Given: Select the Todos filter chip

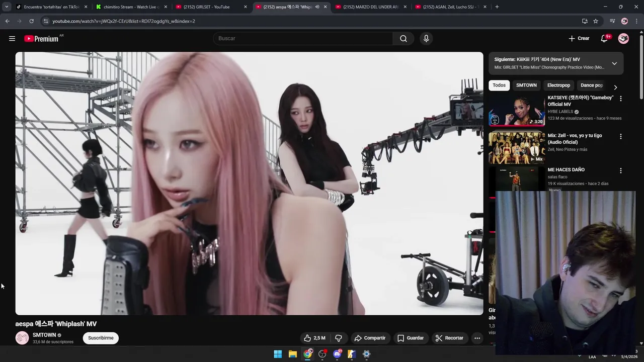Looking at the screenshot, I should pyautogui.click(x=499, y=85).
